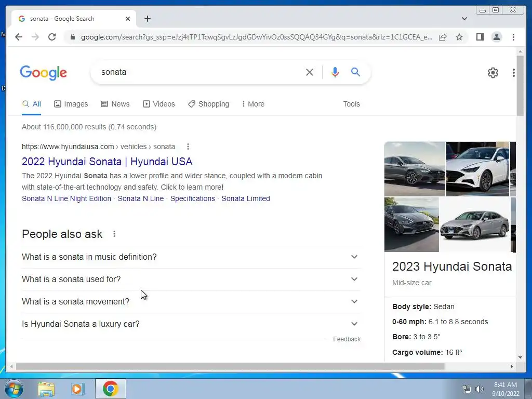Open the Specifications sitelink
The image size is (532, 399).
[x=192, y=198]
